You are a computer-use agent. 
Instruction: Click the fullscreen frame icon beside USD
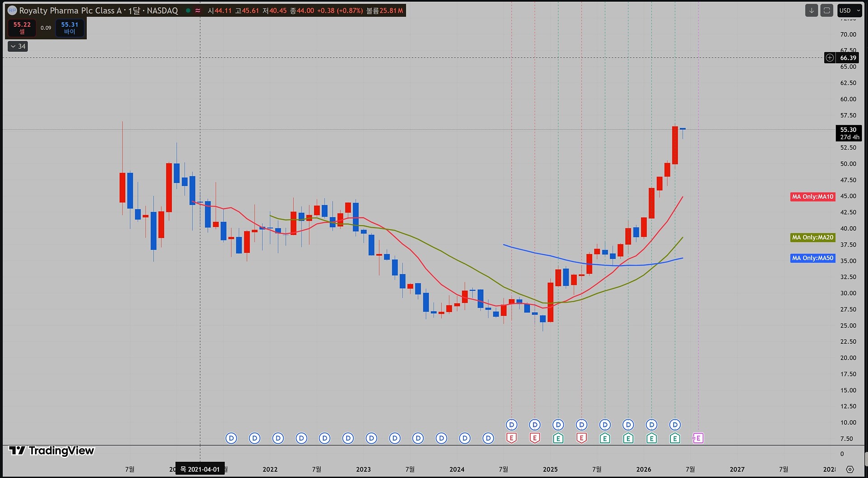(x=827, y=10)
